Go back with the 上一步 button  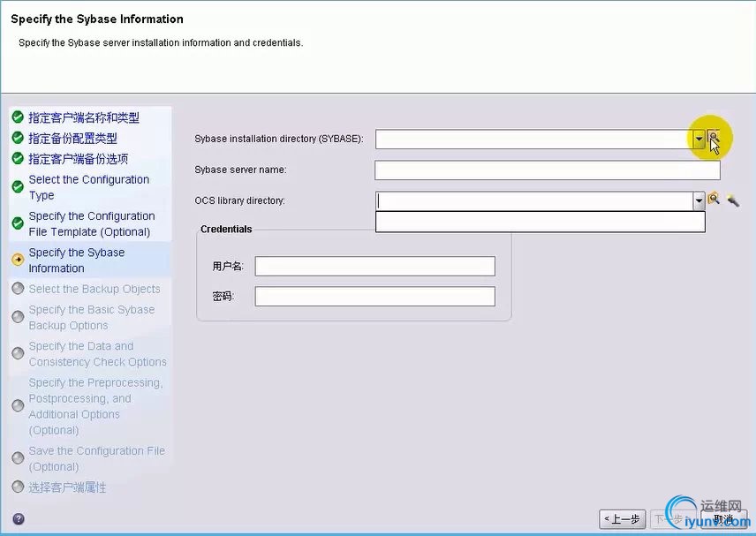[x=622, y=519]
